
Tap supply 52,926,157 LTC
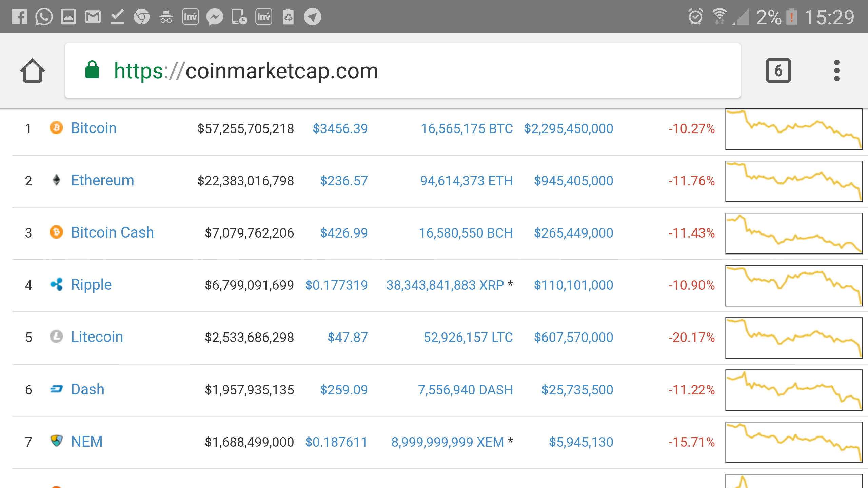tap(468, 337)
